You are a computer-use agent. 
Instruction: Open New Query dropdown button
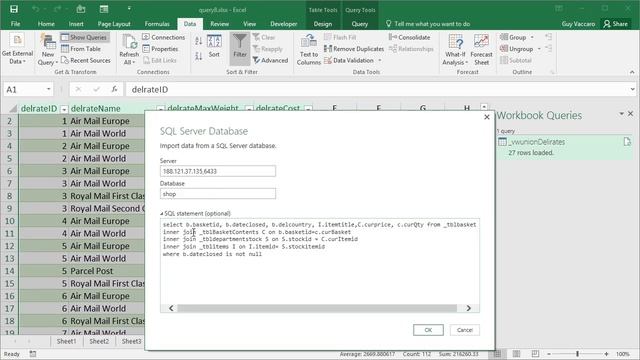[x=48, y=50]
